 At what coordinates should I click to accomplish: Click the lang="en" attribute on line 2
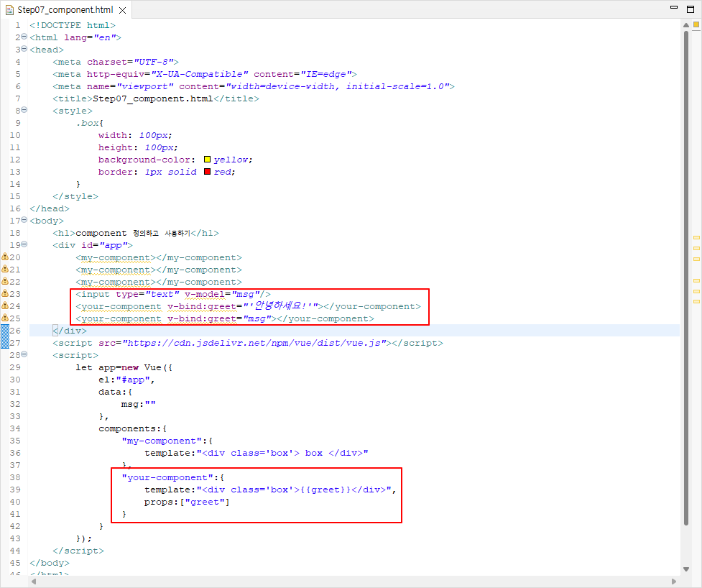(x=90, y=37)
